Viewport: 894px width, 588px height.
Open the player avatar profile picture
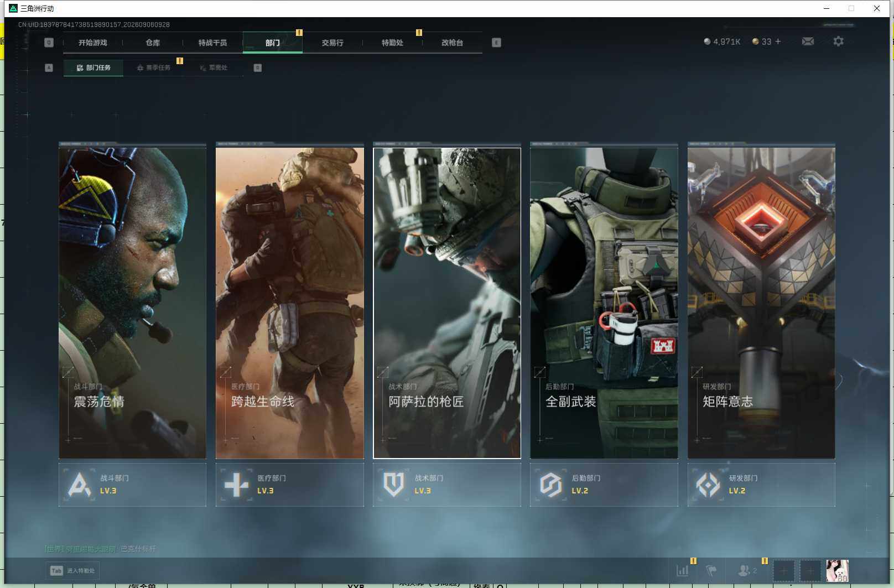pyautogui.click(x=837, y=571)
